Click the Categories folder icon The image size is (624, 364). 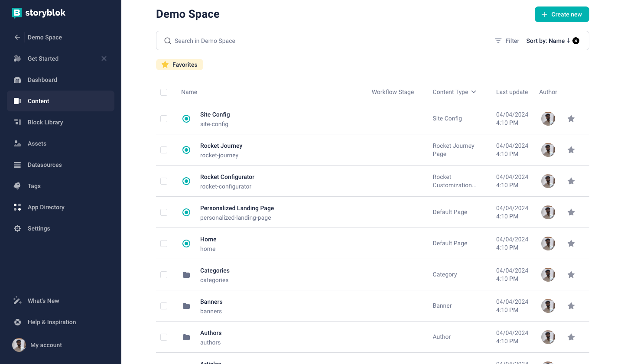[x=186, y=275]
